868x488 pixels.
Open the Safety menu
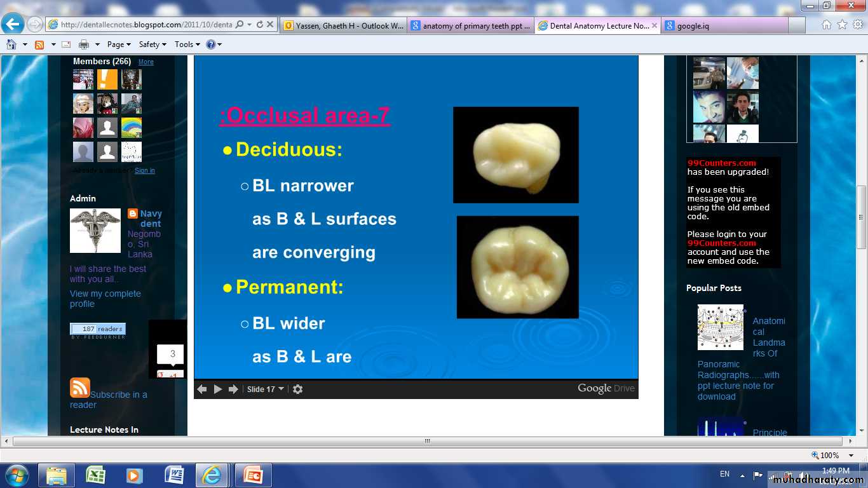pyautogui.click(x=153, y=44)
